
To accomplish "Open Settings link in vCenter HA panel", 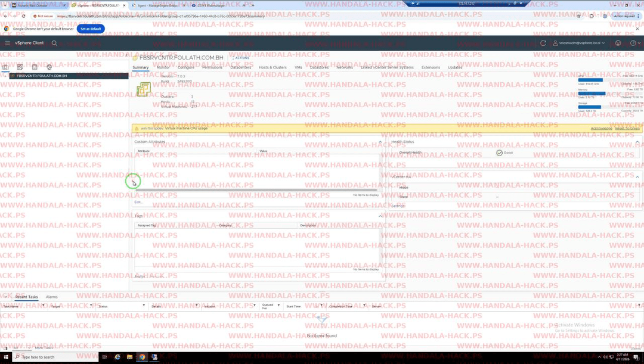I will 398,206.
